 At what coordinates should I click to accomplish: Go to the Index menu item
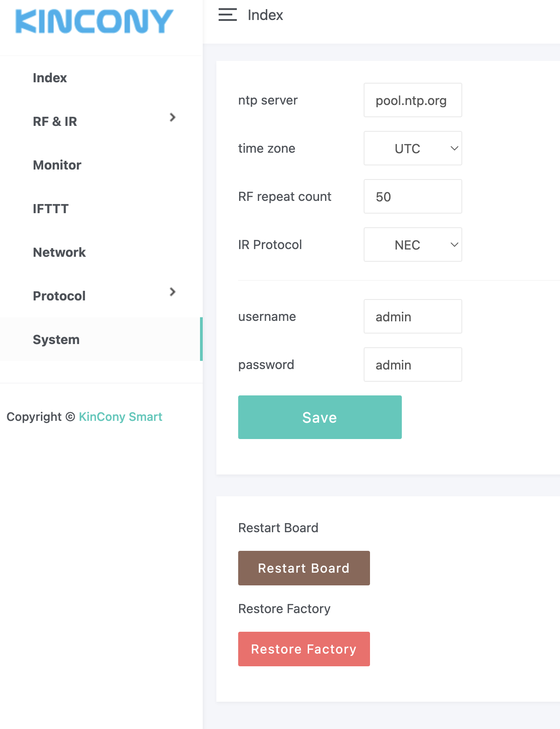click(x=50, y=78)
